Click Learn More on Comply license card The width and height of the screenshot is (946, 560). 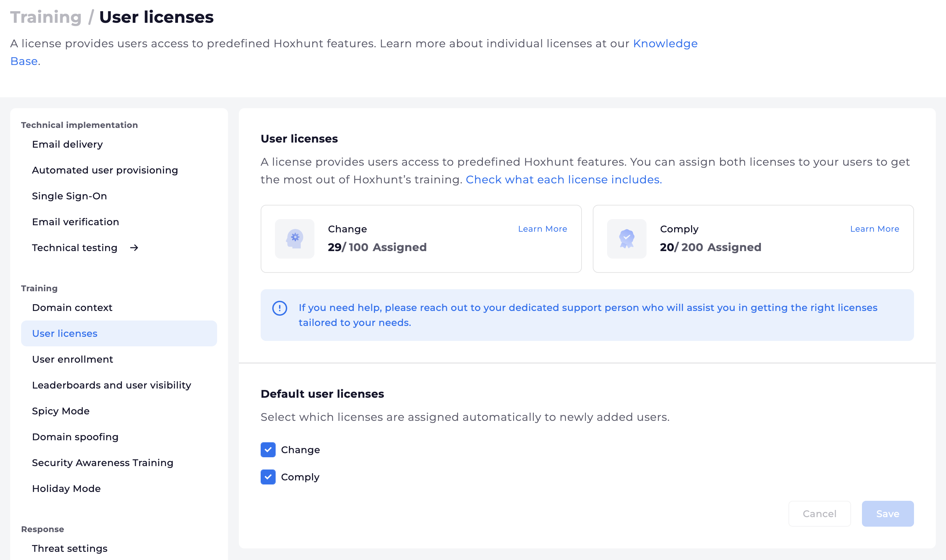coord(874,229)
